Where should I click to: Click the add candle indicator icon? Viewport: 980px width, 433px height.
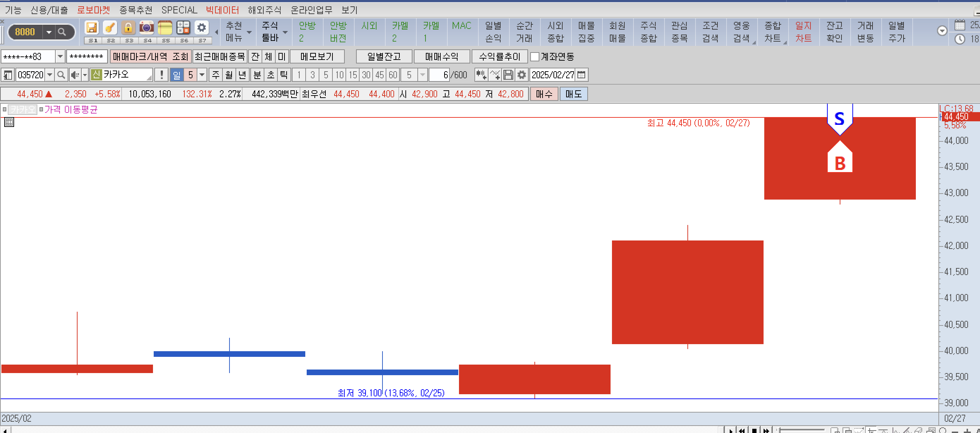481,75
